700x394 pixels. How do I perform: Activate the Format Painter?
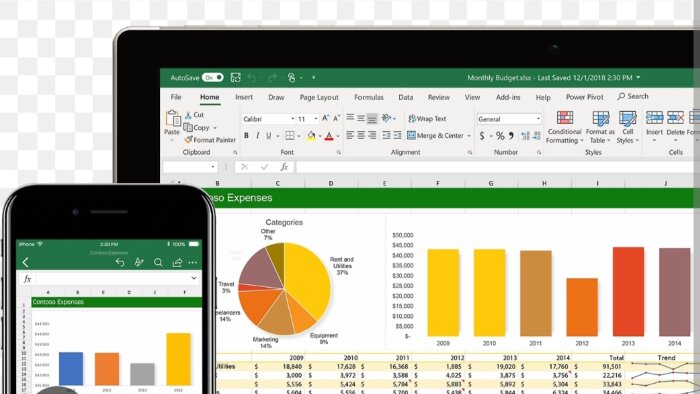coord(210,140)
